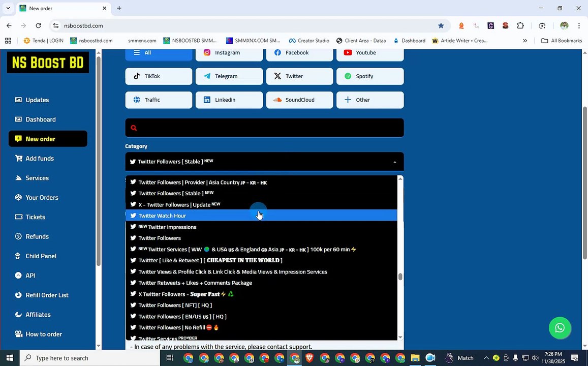Open Tenda | LOGIN bookmark
The image size is (588, 366).
point(44,41)
